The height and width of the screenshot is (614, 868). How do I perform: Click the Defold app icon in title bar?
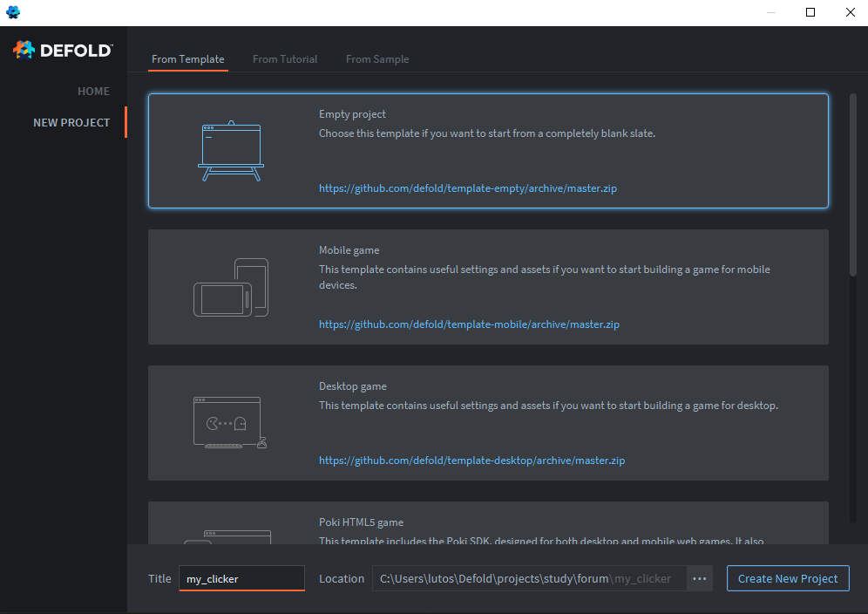[x=13, y=12]
